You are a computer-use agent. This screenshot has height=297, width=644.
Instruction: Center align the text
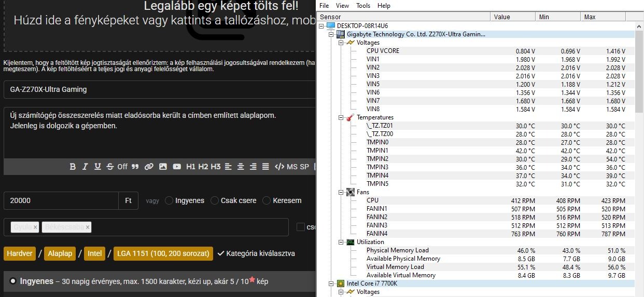click(241, 167)
